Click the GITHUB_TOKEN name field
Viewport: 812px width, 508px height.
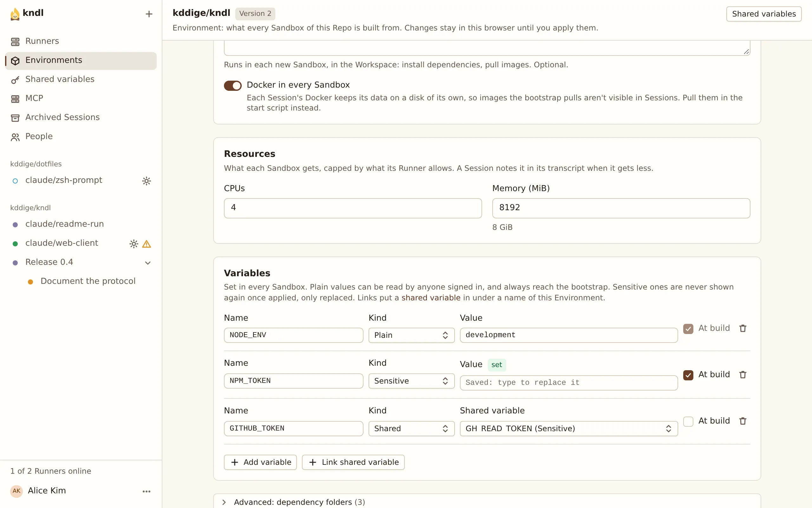pos(294,429)
